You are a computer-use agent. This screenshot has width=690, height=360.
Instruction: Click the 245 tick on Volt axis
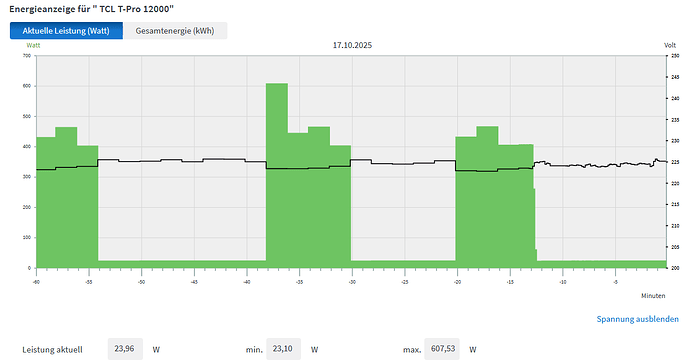point(675,77)
